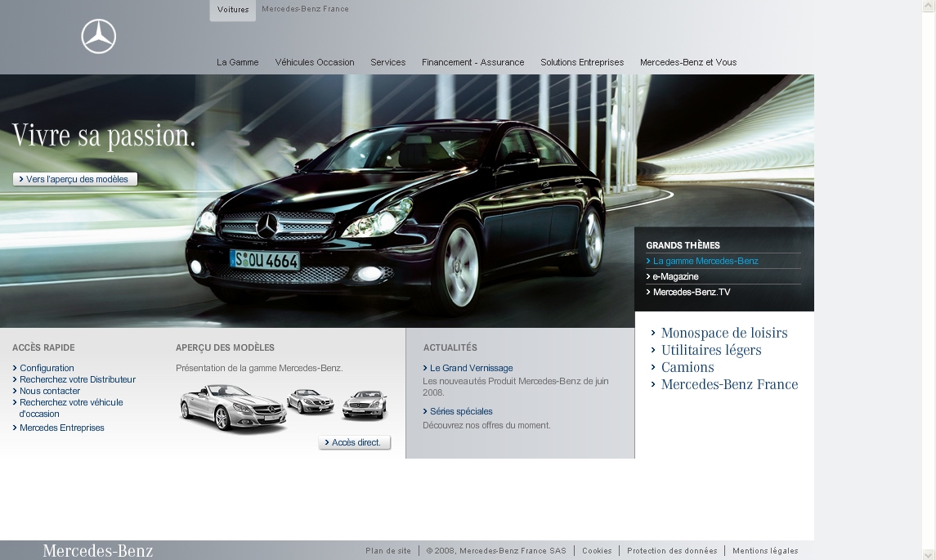Open Mercedes-Benz.TV
The width and height of the screenshot is (936, 560).
point(689,292)
